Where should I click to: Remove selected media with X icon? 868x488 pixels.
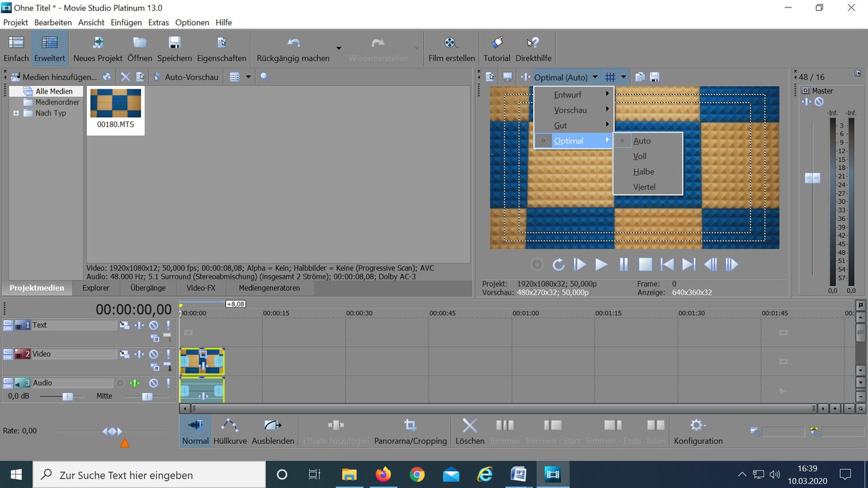[125, 77]
